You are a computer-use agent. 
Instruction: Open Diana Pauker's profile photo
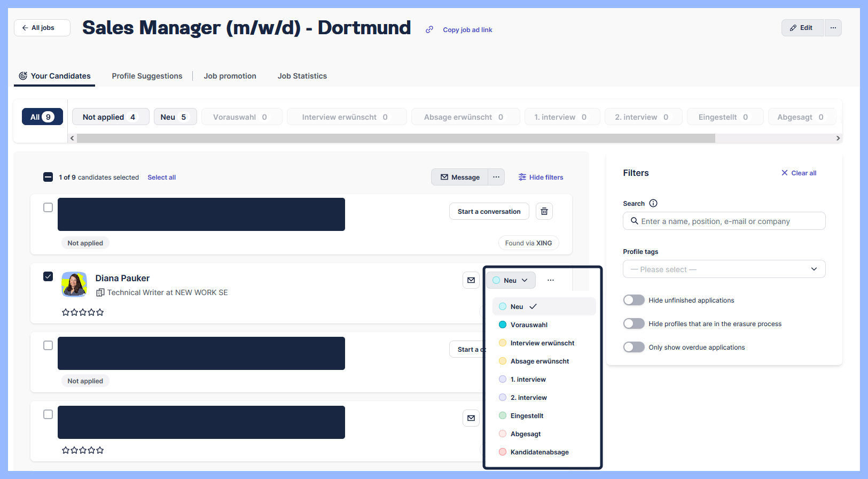point(74,284)
